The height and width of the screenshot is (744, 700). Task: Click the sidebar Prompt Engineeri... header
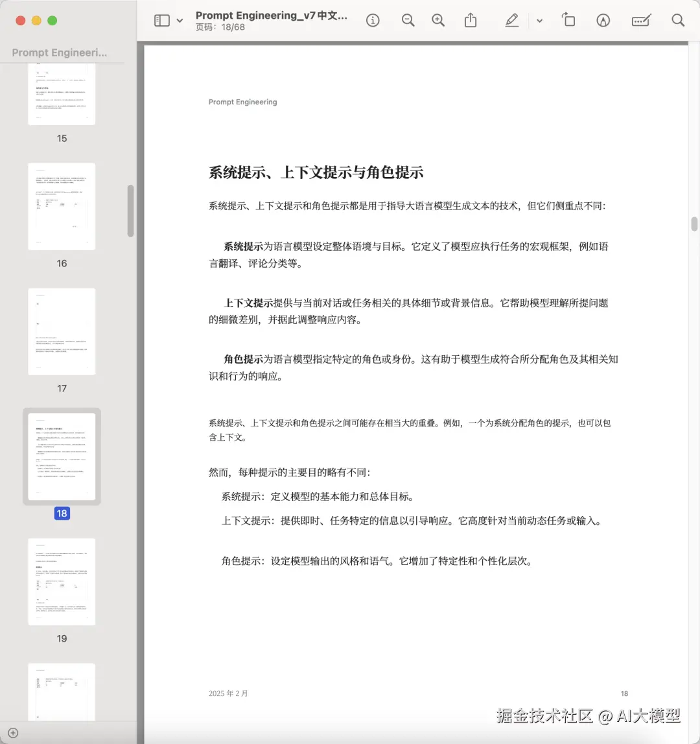[60, 52]
